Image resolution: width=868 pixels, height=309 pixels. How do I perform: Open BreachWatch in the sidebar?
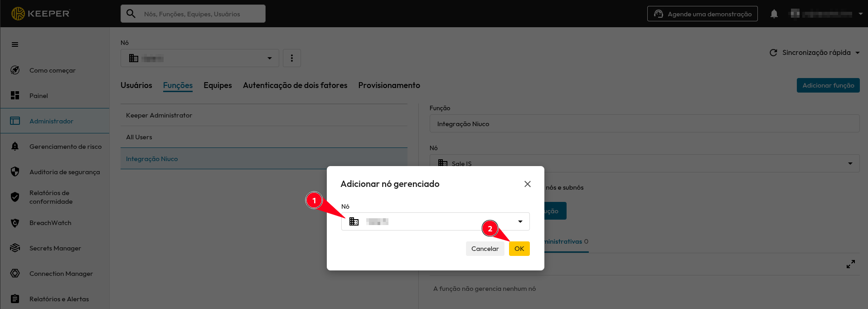55,223
